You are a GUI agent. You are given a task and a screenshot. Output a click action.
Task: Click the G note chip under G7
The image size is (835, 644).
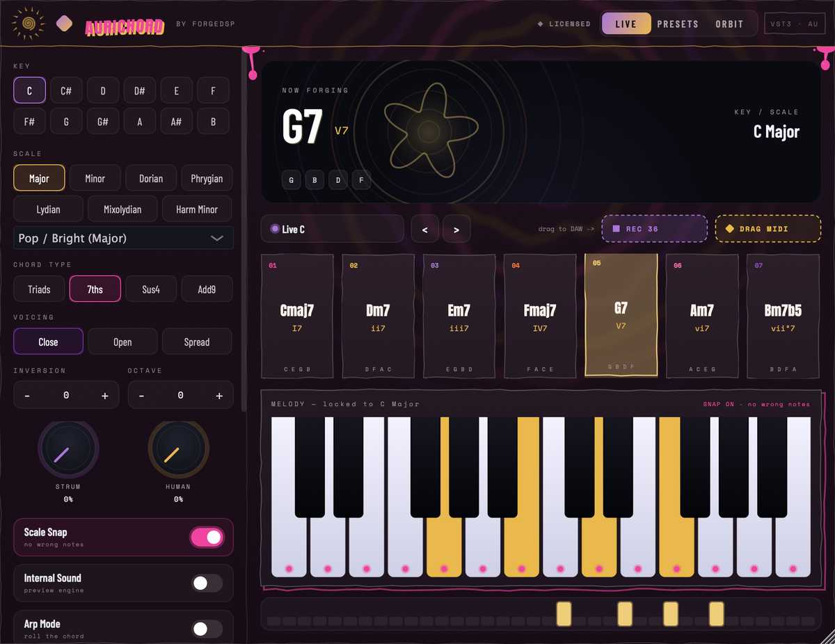click(291, 180)
